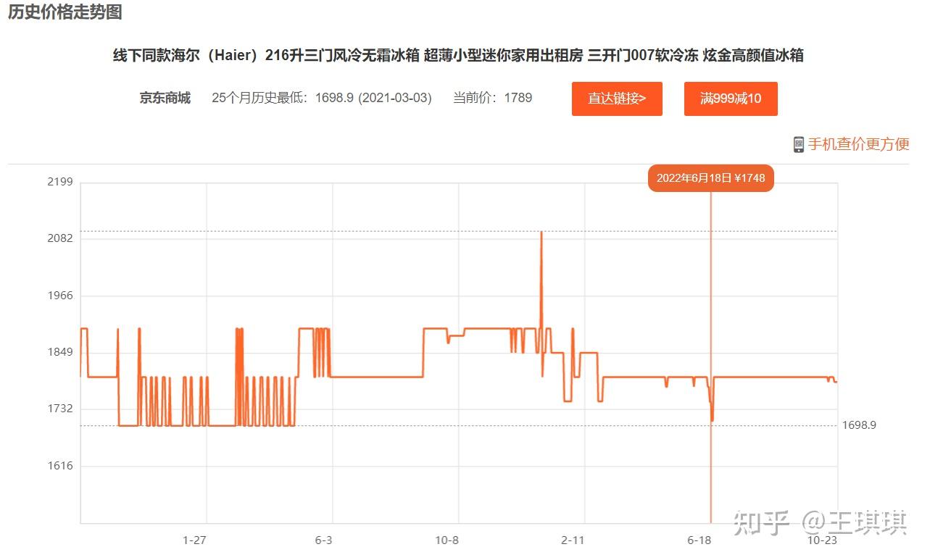Click the phone QR icon beside 手机查价更方便

[x=799, y=144]
